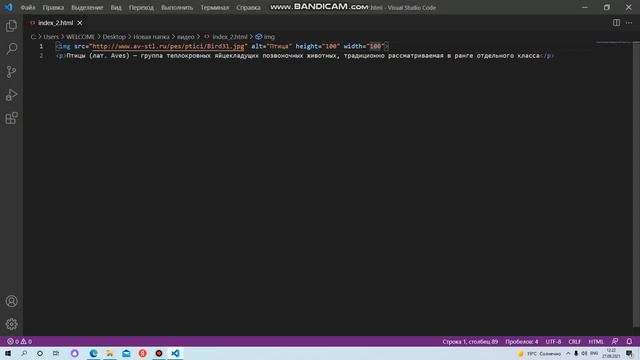The image size is (640, 360).
Task: Open the Выделение menu
Action: [x=87, y=8]
